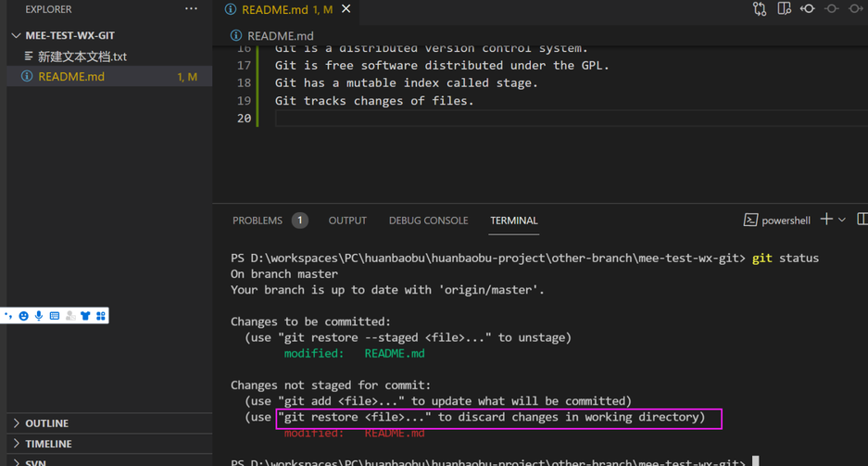Click the soft keyboard icon in input toolbar

pos(55,316)
